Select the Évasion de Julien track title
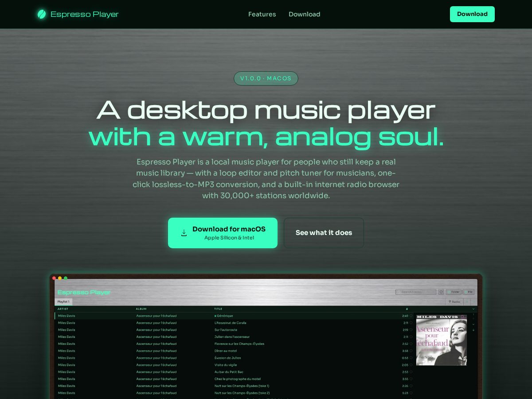Image resolution: width=532 pixels, height=399 pixels. point(228,358)
